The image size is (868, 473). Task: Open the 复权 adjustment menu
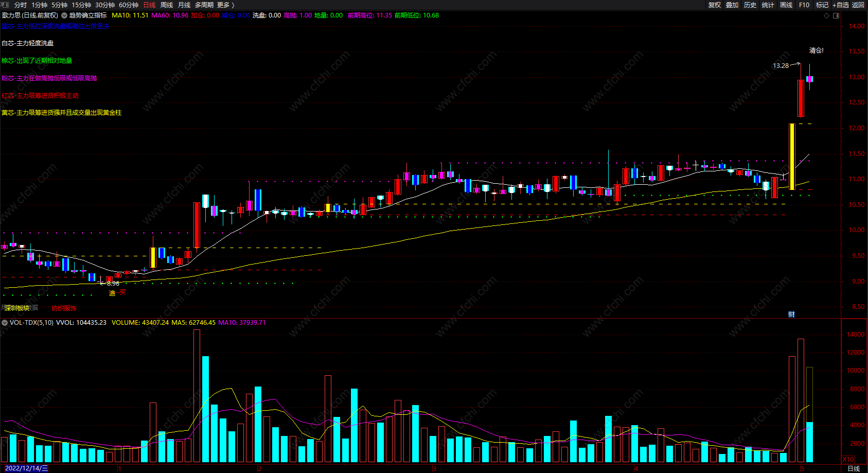pos(715,5)
